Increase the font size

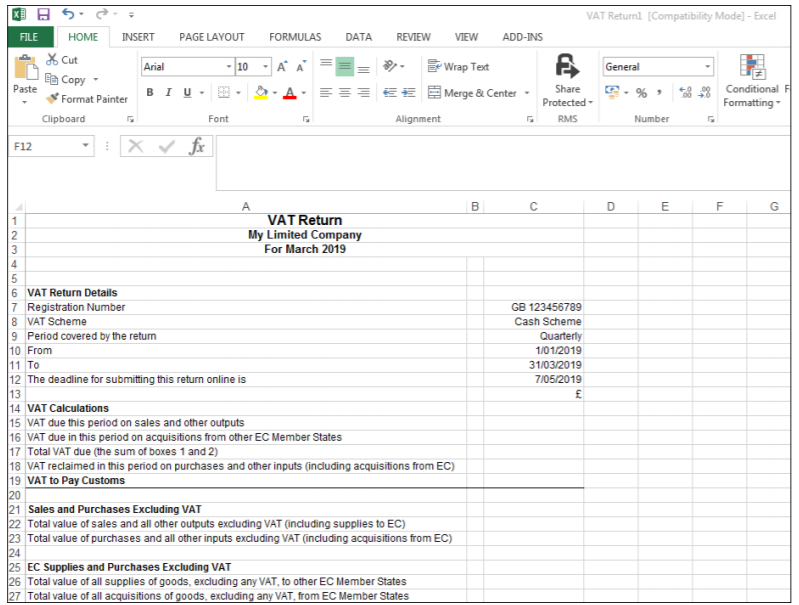[x=282, y=66]
